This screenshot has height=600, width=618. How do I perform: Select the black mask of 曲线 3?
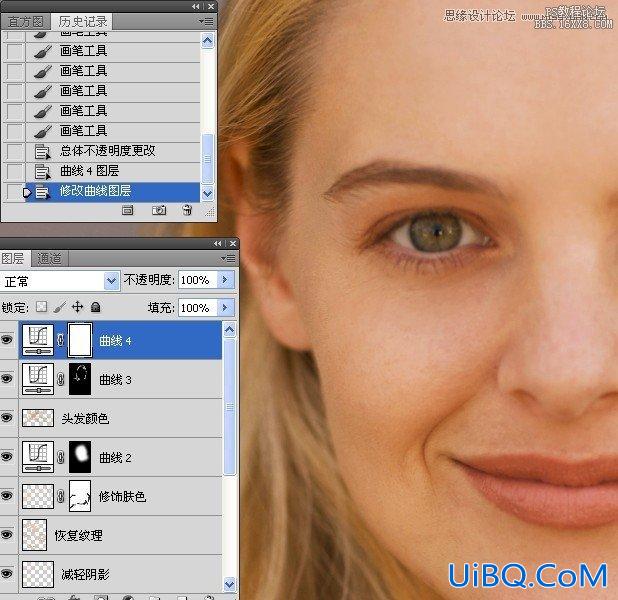[80, 379]
